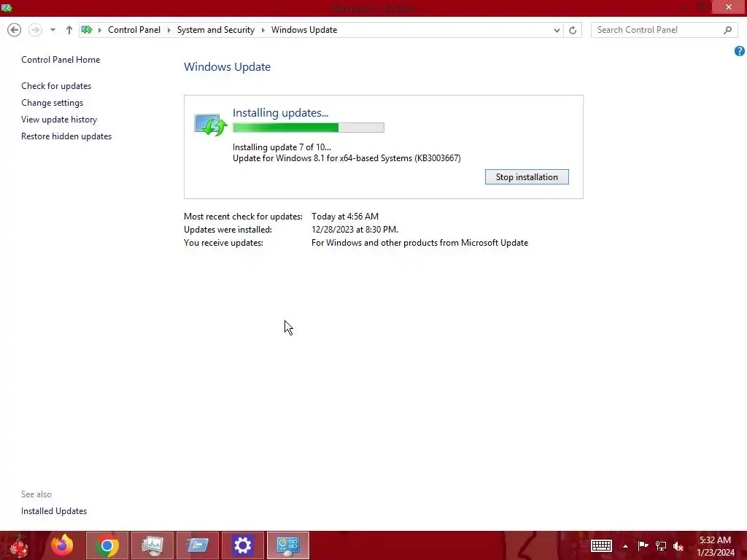Click the network tray icon
The height and width of the screenshot is (560, 747).
tap(661, 545)
